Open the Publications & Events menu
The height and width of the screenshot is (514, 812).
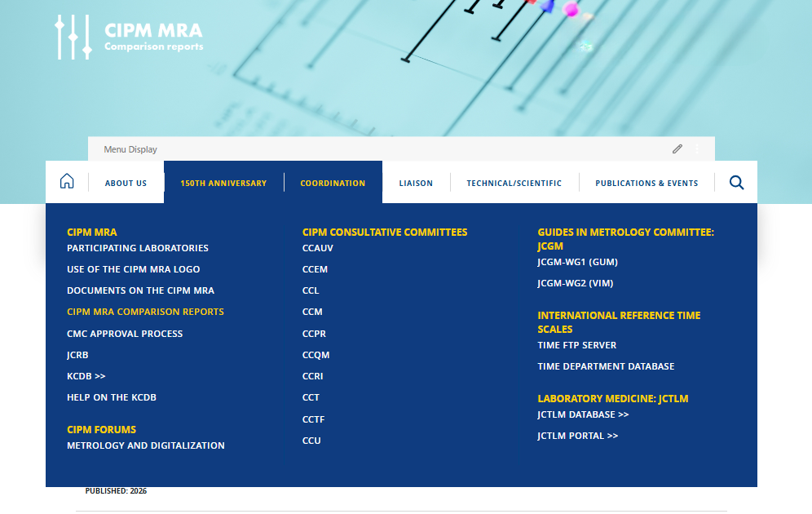coord(647,184)
